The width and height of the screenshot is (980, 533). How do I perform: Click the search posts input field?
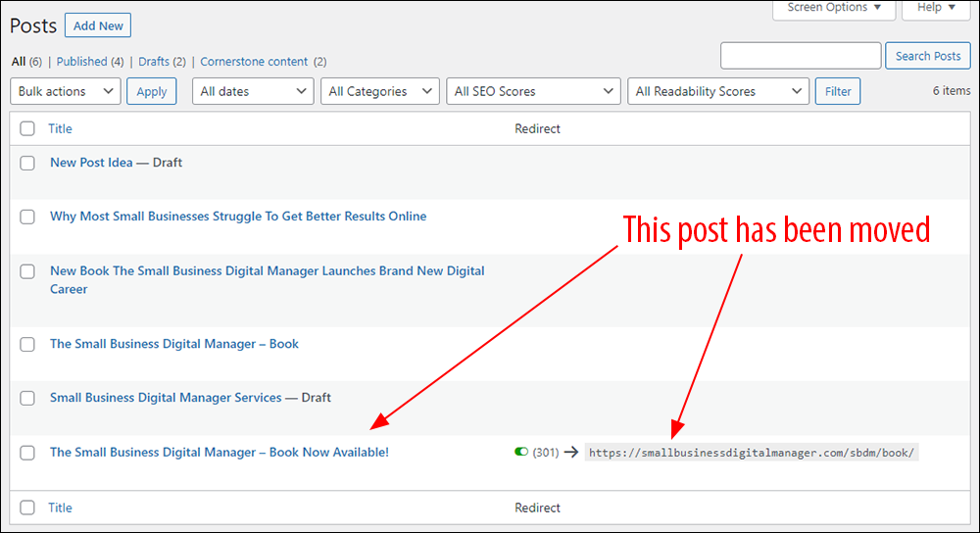click(801, 56)
